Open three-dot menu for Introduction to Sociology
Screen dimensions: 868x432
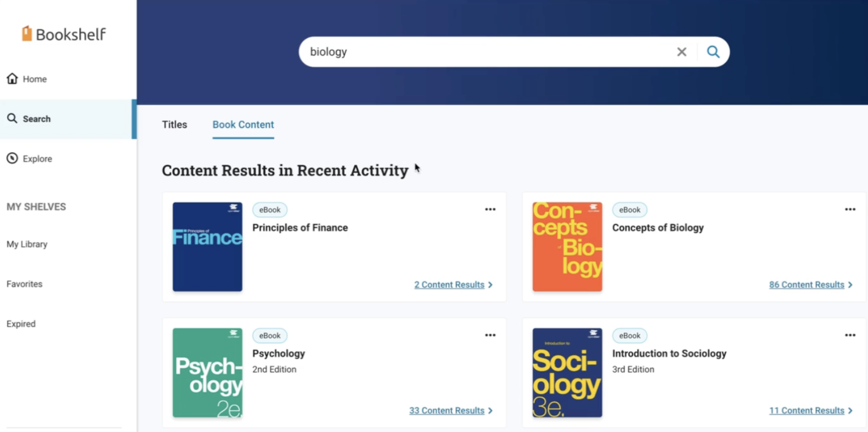pyautogui.click(x=850, y=335)
